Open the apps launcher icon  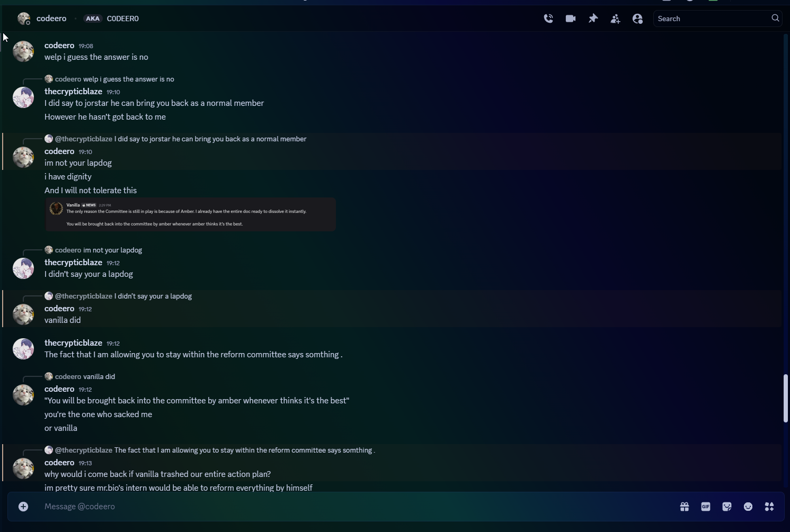pyautogui.click(x=769, y=507)
